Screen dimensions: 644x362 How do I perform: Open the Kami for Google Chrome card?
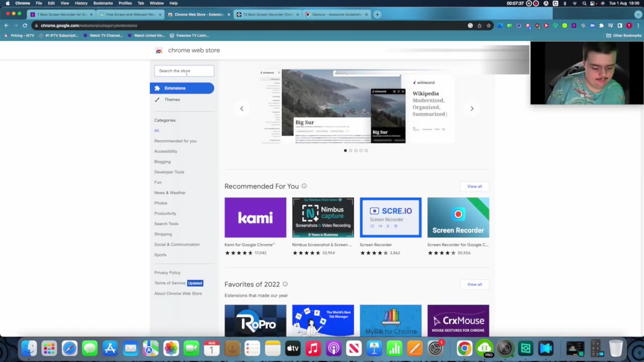[x=255, y=226]
